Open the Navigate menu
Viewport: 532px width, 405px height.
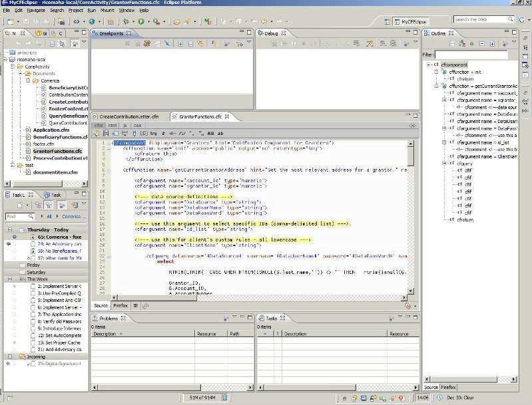[36, 11]
